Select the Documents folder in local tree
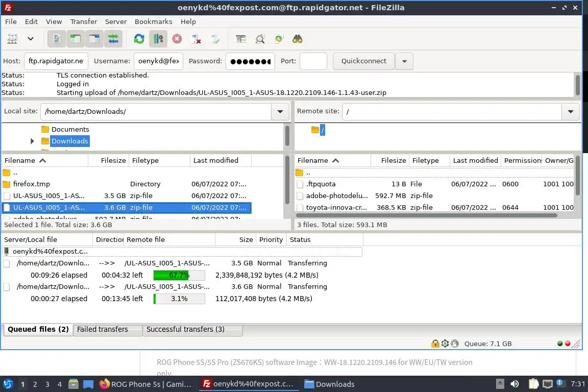 click(70, 130)
